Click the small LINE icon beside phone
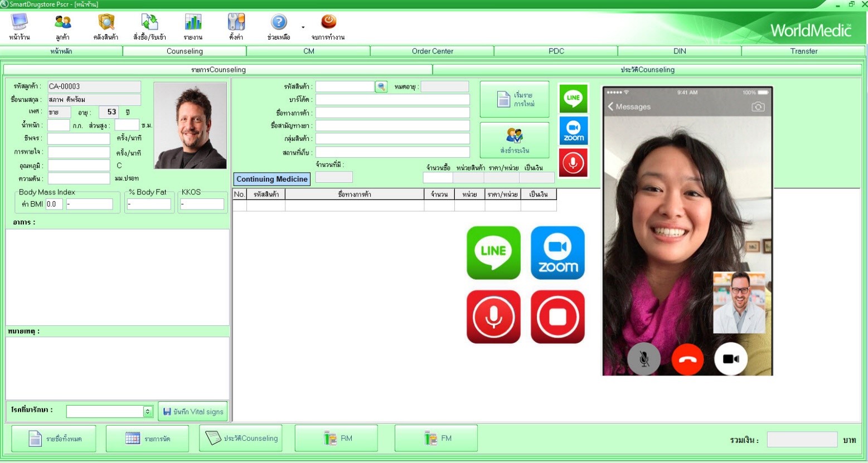 coord(573,99)
